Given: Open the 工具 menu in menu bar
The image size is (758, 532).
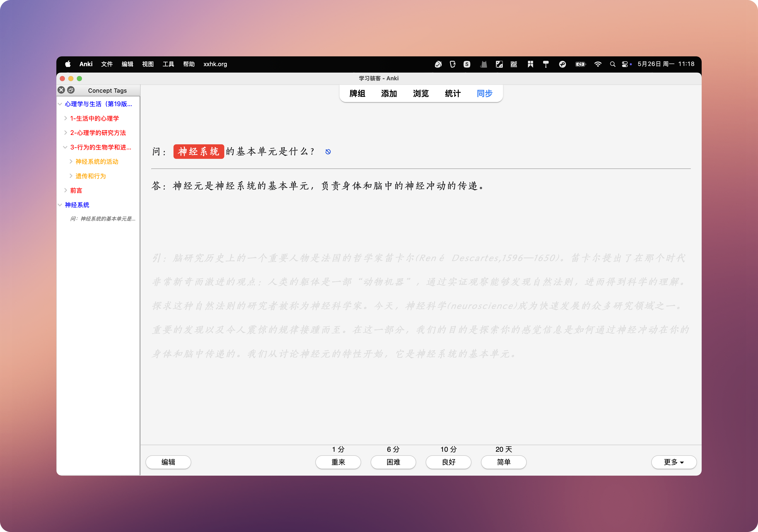Looking at the screenshot, I should (x=168, y=64).
